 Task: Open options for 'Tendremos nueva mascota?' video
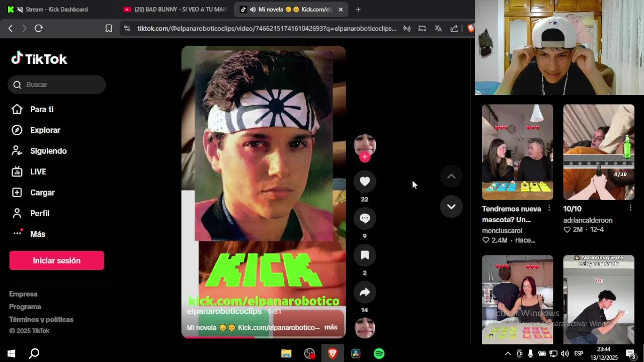pos(549,208)
